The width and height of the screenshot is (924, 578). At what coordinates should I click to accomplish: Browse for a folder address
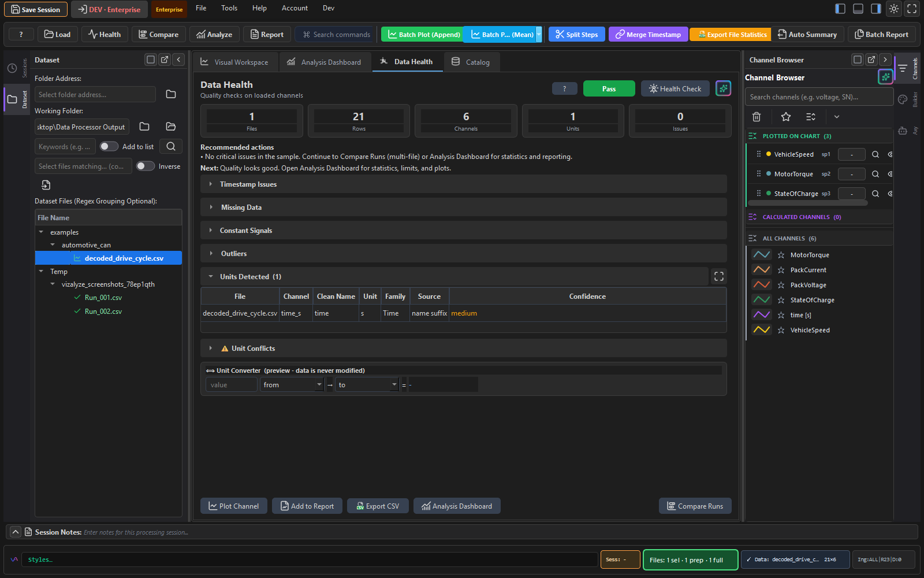(171, 94)
